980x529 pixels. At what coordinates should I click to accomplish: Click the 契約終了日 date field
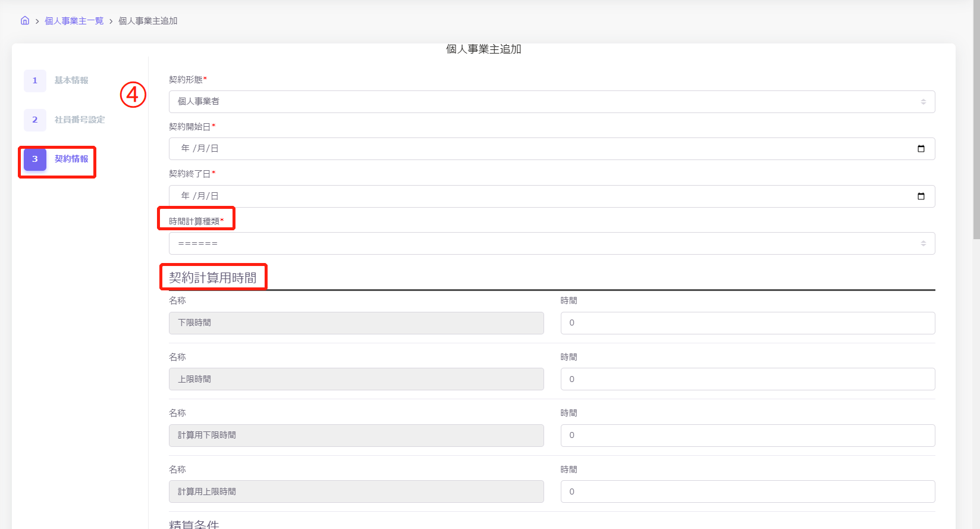pos(535,196)
